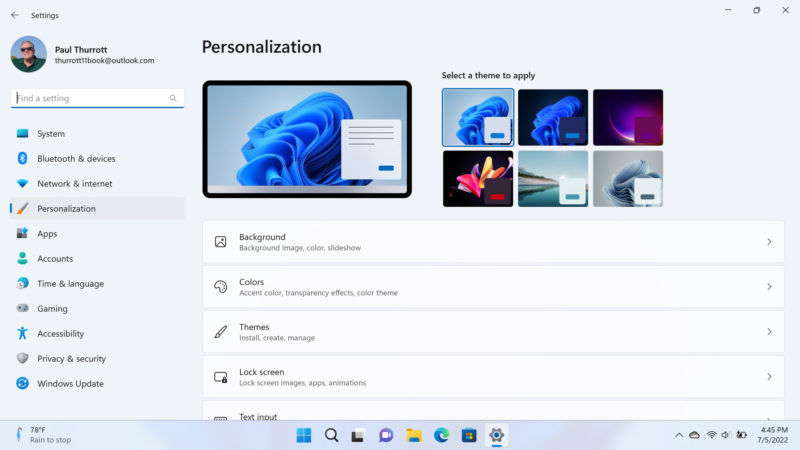Click Paul Thurrott profile picture
800x450 pixels.
tap(29, 54)
